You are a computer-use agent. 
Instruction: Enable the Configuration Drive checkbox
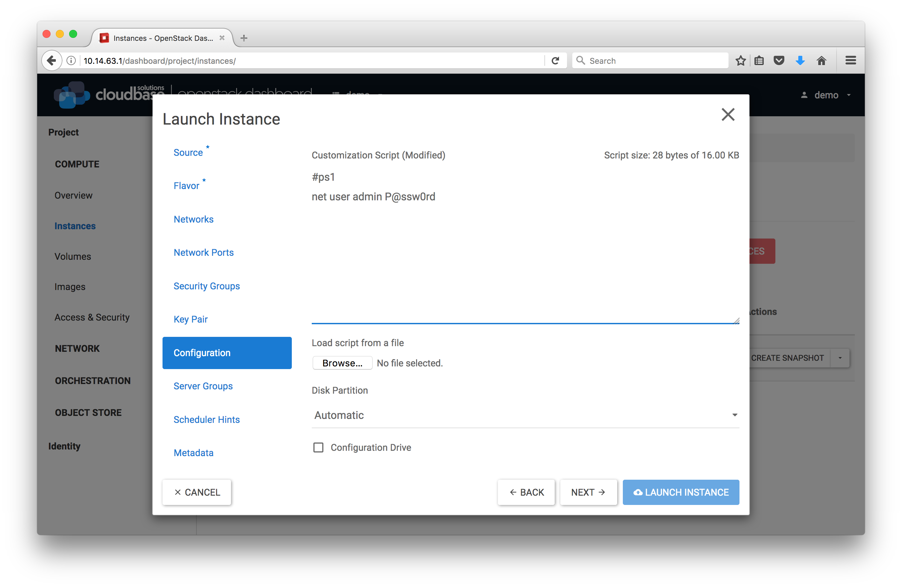pyautogui.click(x=318, y=447)
